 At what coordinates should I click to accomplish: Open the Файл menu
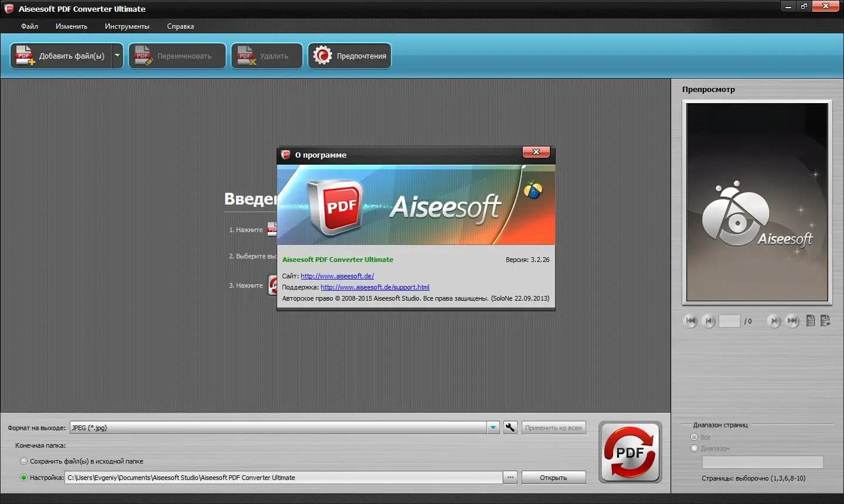click(29, 26)
